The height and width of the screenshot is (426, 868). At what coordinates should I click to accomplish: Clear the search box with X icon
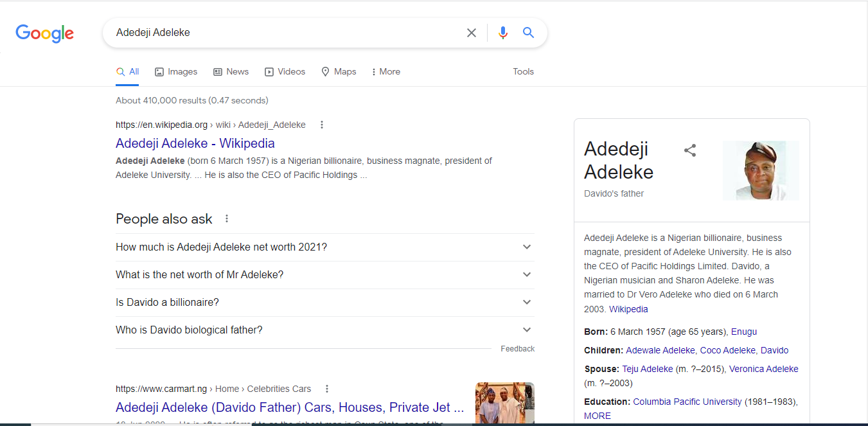472,33
